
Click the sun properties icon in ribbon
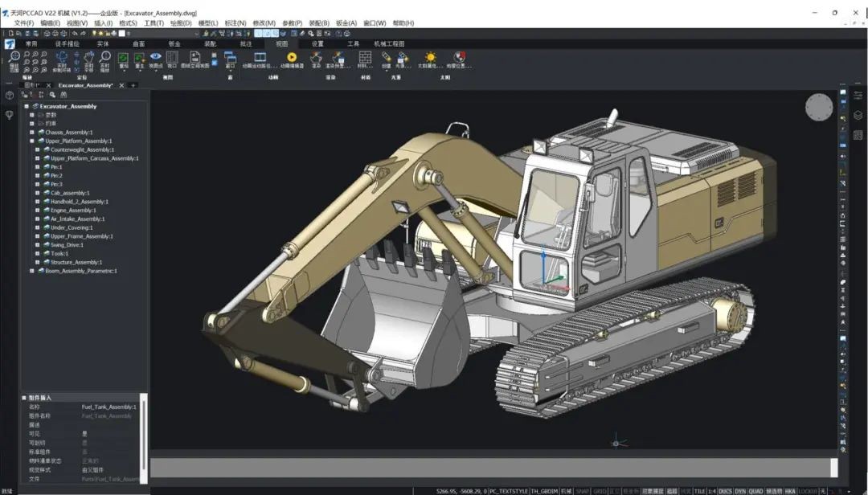pos(431,57)
